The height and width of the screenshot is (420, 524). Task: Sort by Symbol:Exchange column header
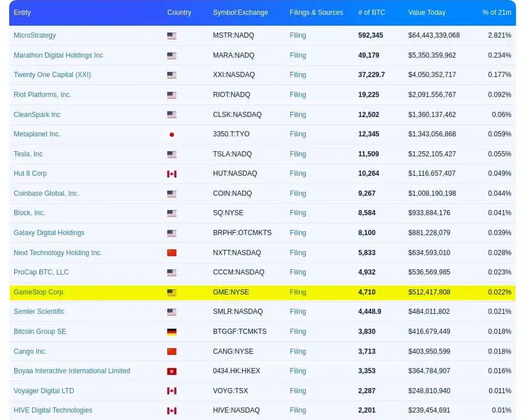pos(240,13)
